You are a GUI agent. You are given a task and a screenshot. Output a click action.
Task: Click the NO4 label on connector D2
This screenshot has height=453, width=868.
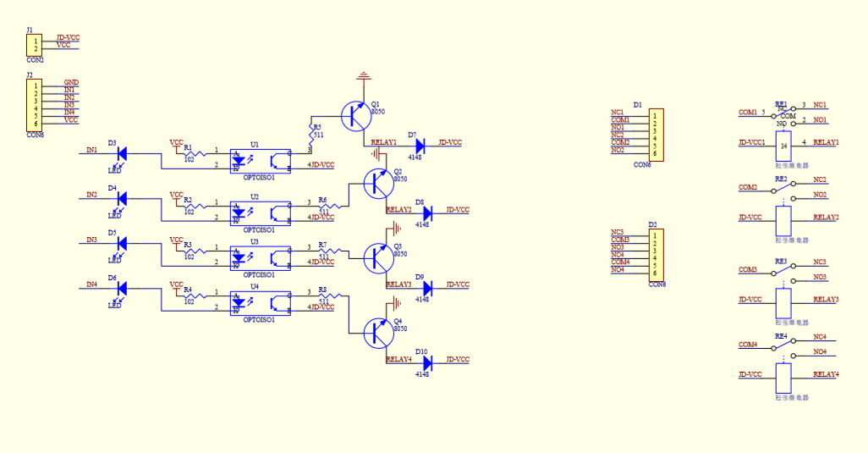coord(618,270)
